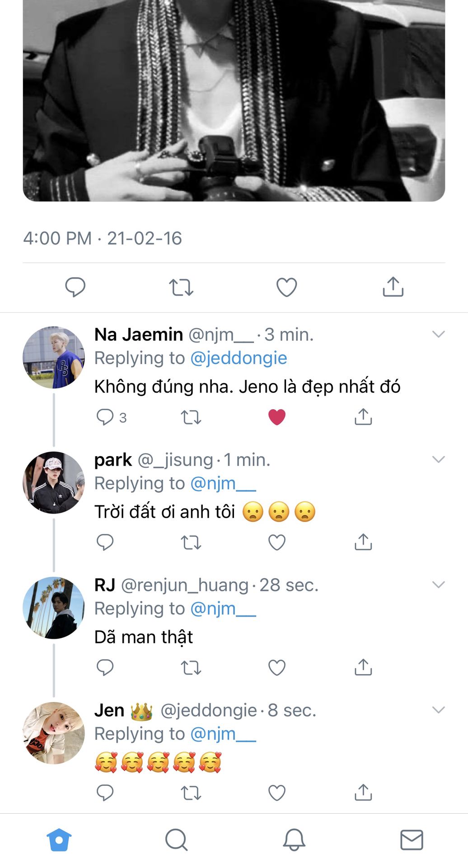Open replies on Na Jaemin's tweet
Image resolution: width=468 pixels, height=868 pixels.
click(x=106, y=417)
